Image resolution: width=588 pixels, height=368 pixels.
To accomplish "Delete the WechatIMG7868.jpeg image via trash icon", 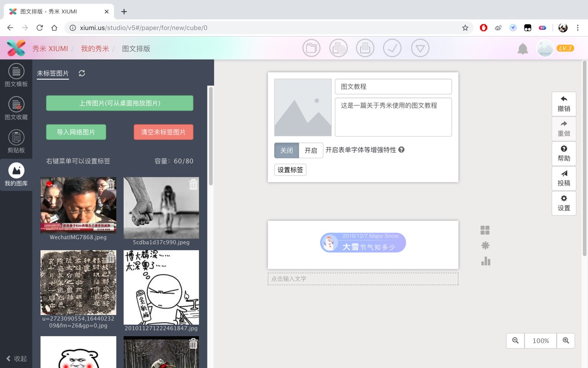I will pyautogui.click(x=110, y=184).
